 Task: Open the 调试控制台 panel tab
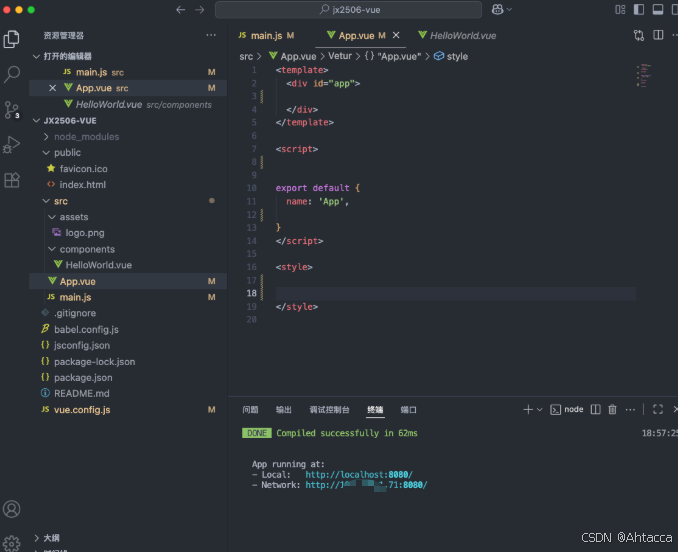pos(329,410)
